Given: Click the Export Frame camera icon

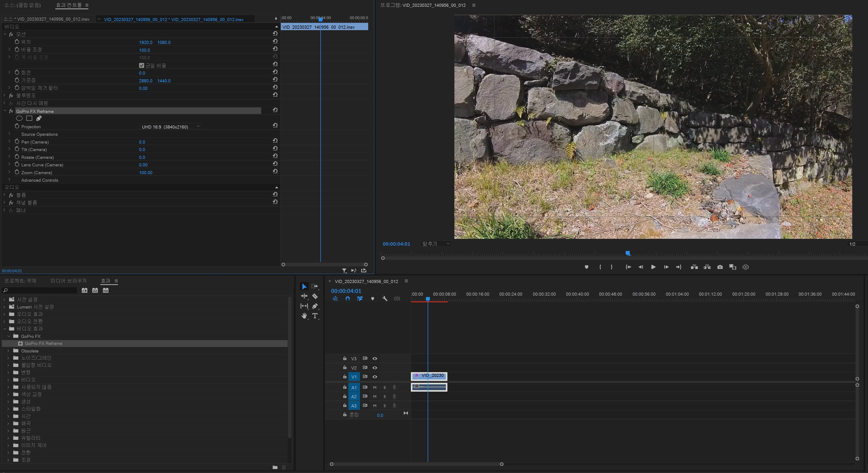Looking at the screenshot, I should (x=720, y=267).
